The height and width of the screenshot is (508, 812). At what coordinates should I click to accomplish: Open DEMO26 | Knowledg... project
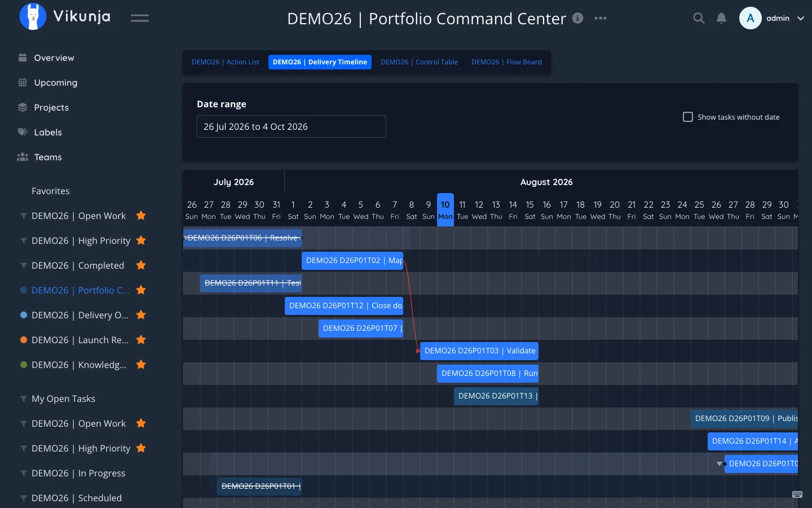pos(79,365)
